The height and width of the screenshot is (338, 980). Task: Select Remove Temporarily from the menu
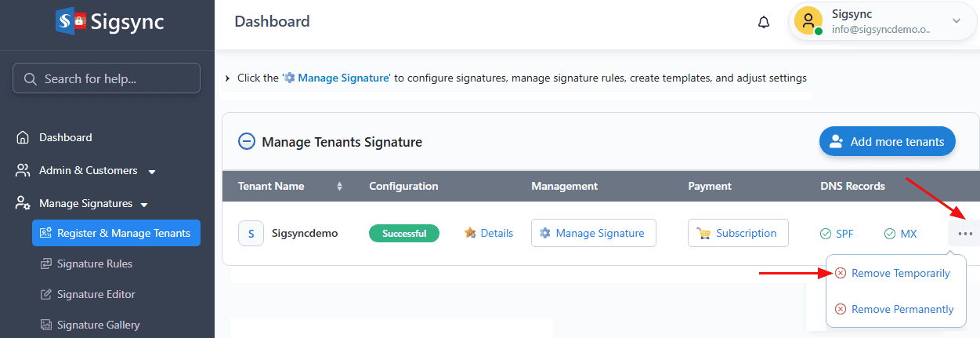900,273
